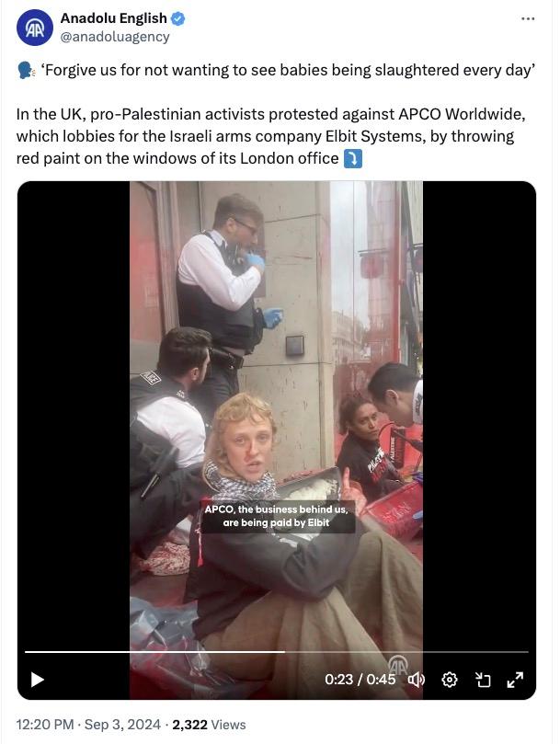560x744 pixels.
Task: Click the Anadolu English display name
Action: click(113, 18)
